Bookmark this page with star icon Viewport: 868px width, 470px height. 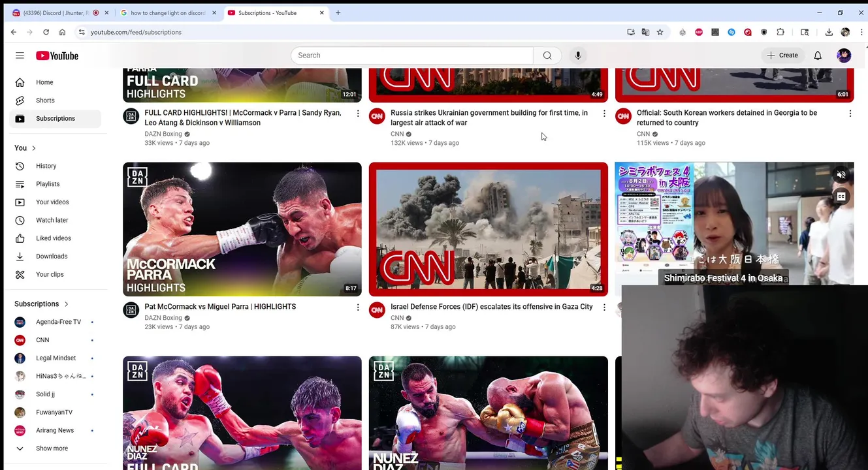(x=660, y=32)
